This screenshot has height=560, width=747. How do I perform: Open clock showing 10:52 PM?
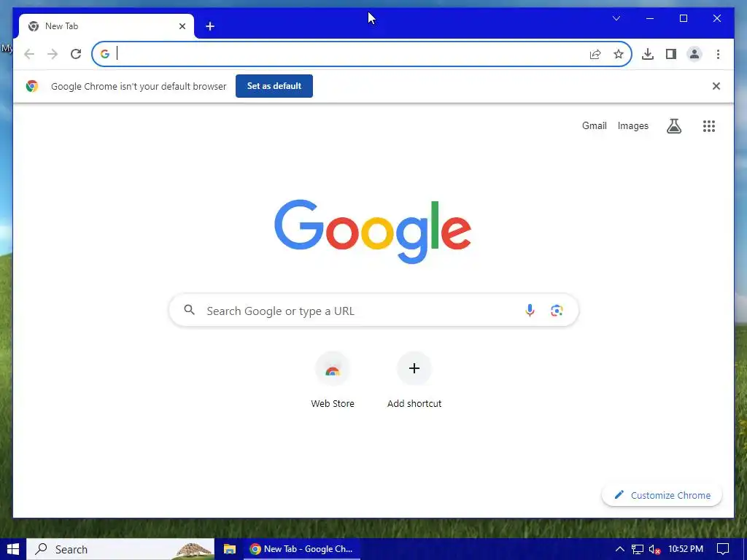(x=686, y=549)
